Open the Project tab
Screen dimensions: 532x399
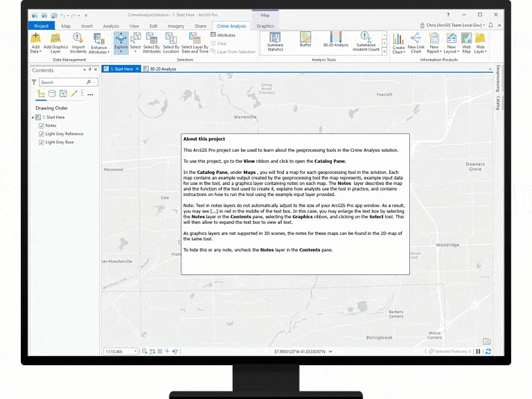[42, 26]
